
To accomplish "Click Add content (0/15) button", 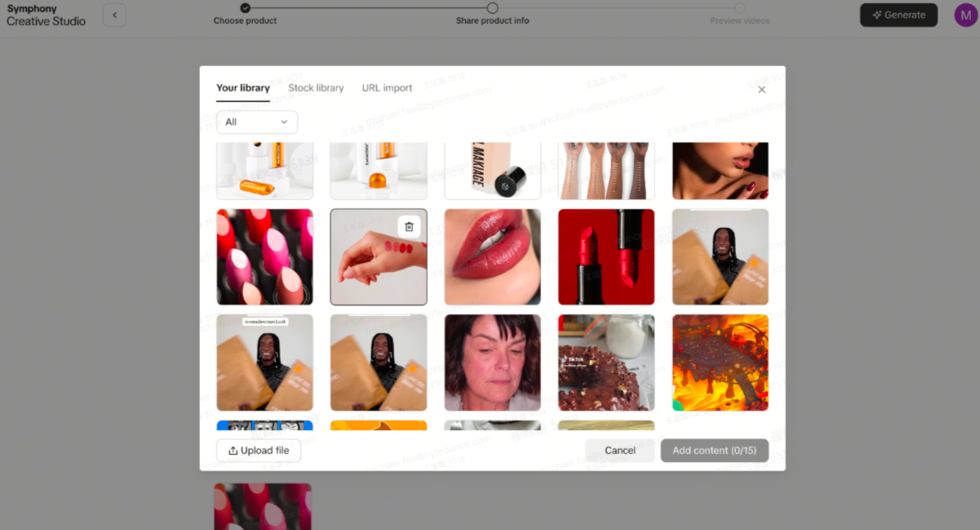I will tap(714, 451).
